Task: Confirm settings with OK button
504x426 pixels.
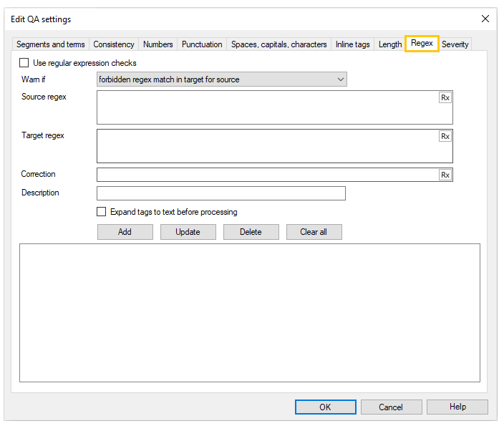Action: pos(325,407)
